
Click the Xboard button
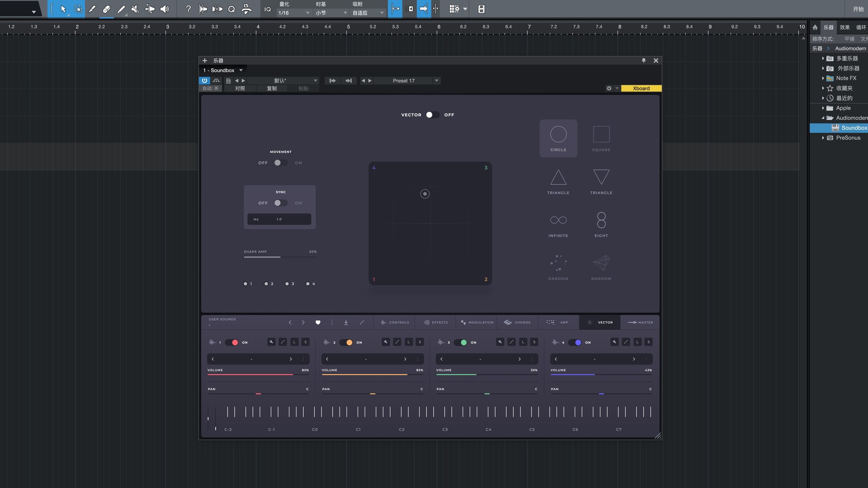pos(641,89)
